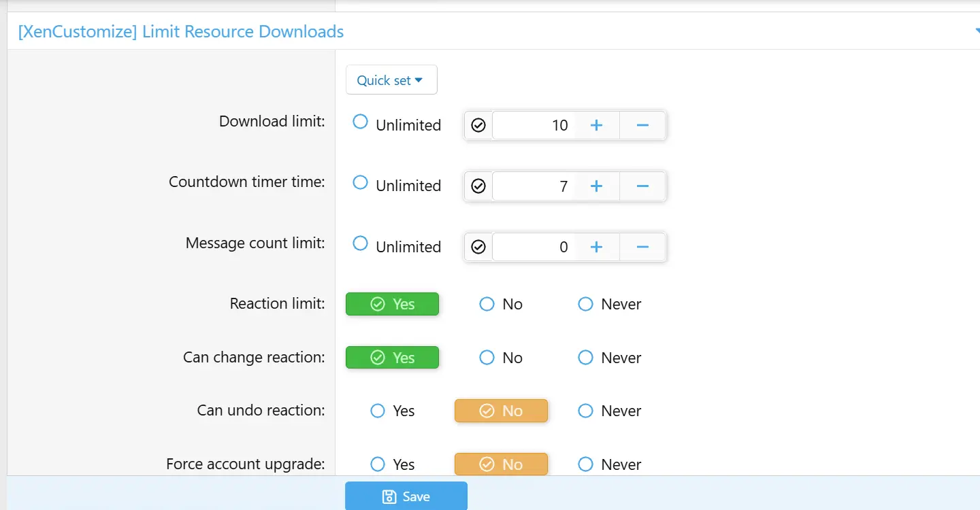This screenshot has height=510, width=980.
Task: Increment Message count limit with plus
Action: click(596, 248)
